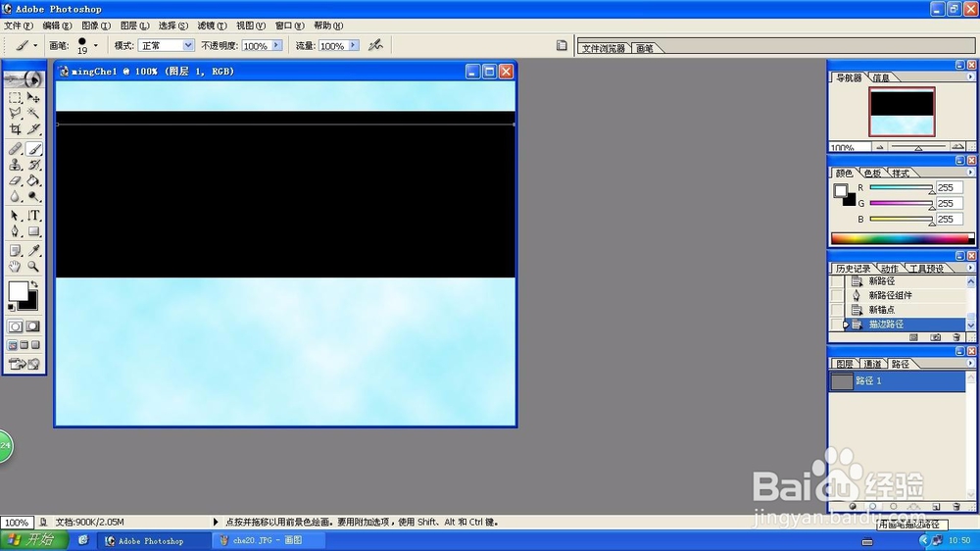Select the Blur tool
Image resolution: width=980 pixels, height=551 pixels.
coord(15,196)
